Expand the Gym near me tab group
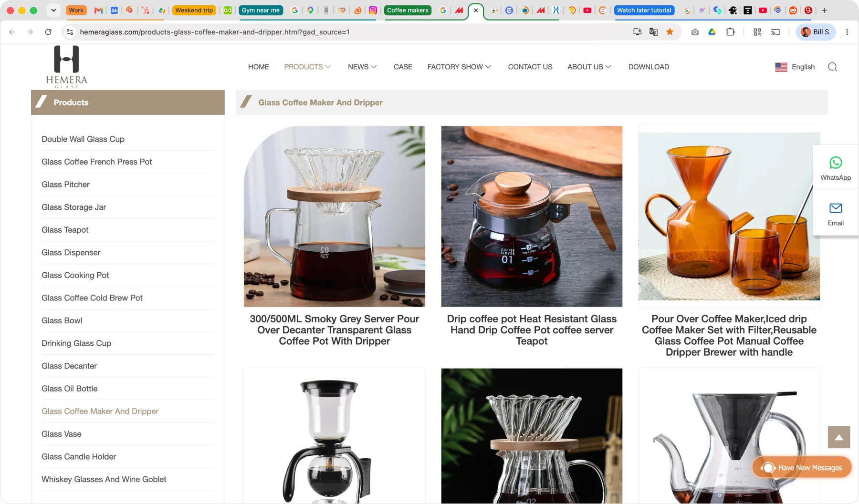 point(261,10)
